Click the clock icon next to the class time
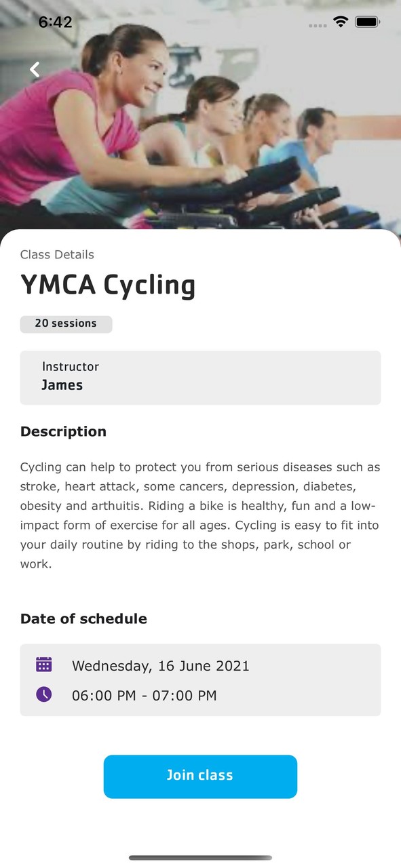Screen dimensions: 401x868 click(43, 694)
